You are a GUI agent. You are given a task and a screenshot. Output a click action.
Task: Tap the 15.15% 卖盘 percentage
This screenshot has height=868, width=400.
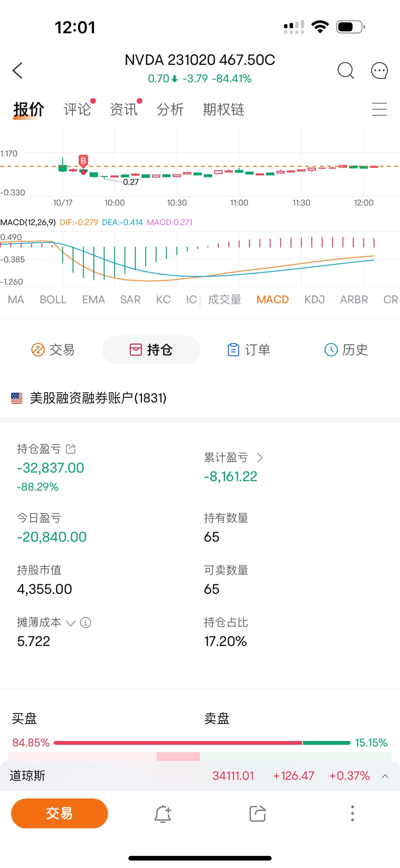(371, 743)
